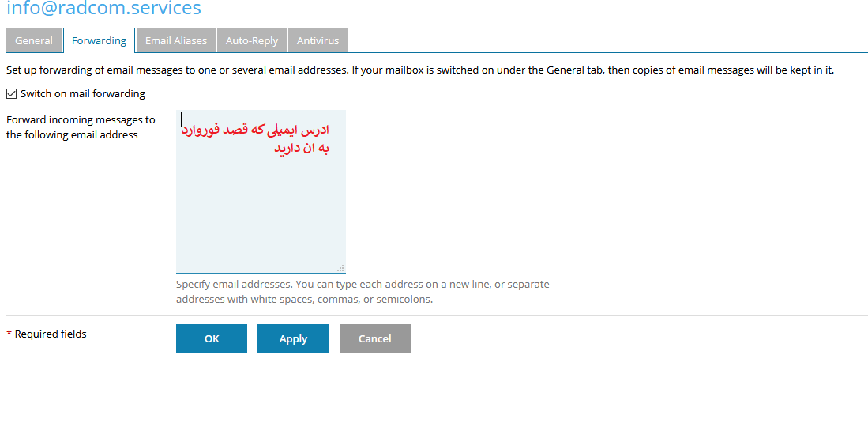Viewport: 868px width, 423px height.
Task: Click the empty lower area of the address textarea
Action: pos(261,221)
